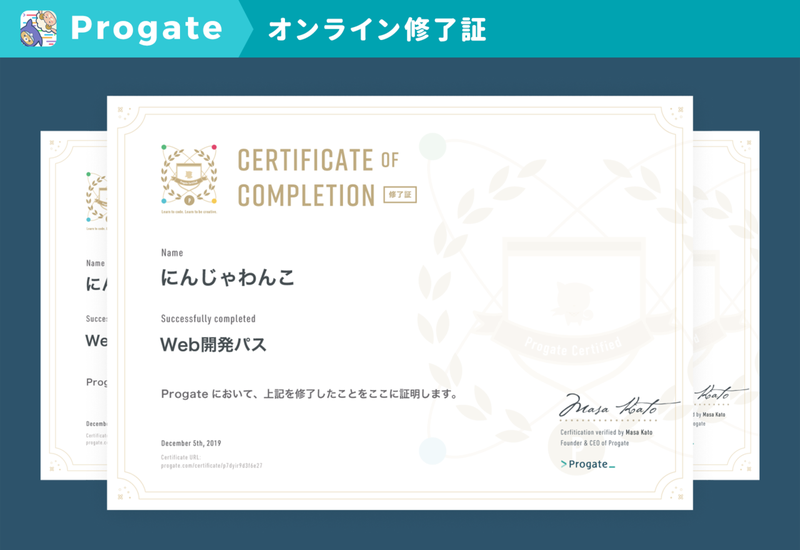The height and width of the screenshot is (550, 800).
Task: Click Founder & CEO of Progate text
Action: (x=594, y=443)
